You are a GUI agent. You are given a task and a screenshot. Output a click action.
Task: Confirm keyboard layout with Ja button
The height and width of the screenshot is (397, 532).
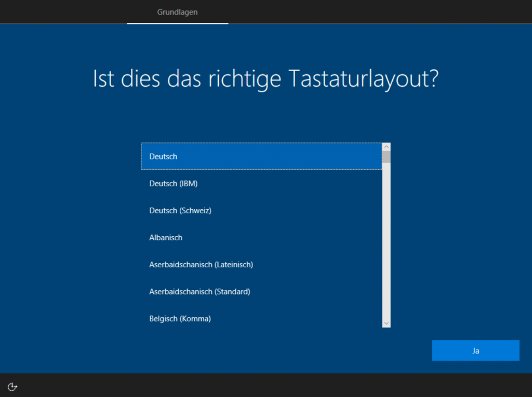475,350
